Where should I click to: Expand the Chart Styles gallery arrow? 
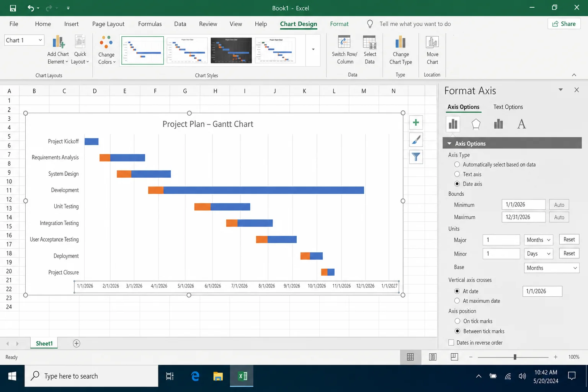point(313,49)
